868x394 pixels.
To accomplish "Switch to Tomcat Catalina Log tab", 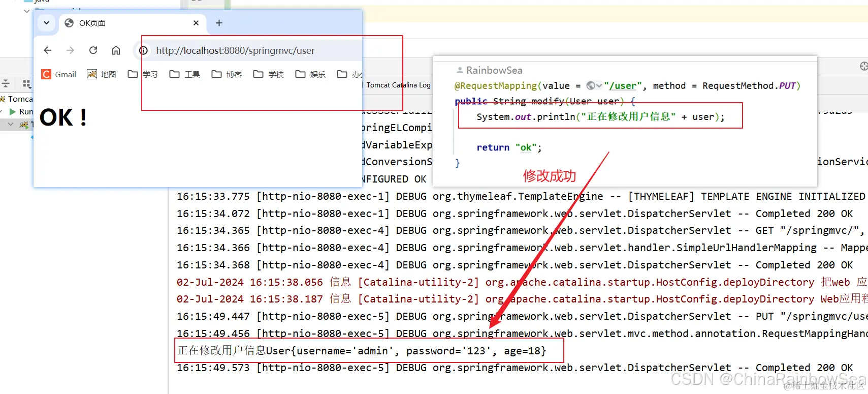I will pos(398,85).
